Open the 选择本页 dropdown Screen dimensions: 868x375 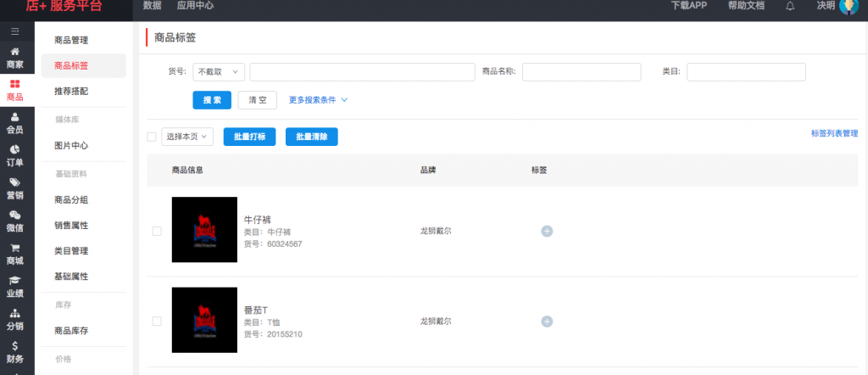tap(186, 137)
